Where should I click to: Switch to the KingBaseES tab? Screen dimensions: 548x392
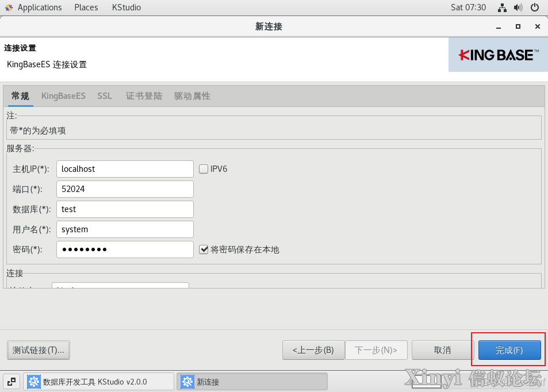pos(63,96)
